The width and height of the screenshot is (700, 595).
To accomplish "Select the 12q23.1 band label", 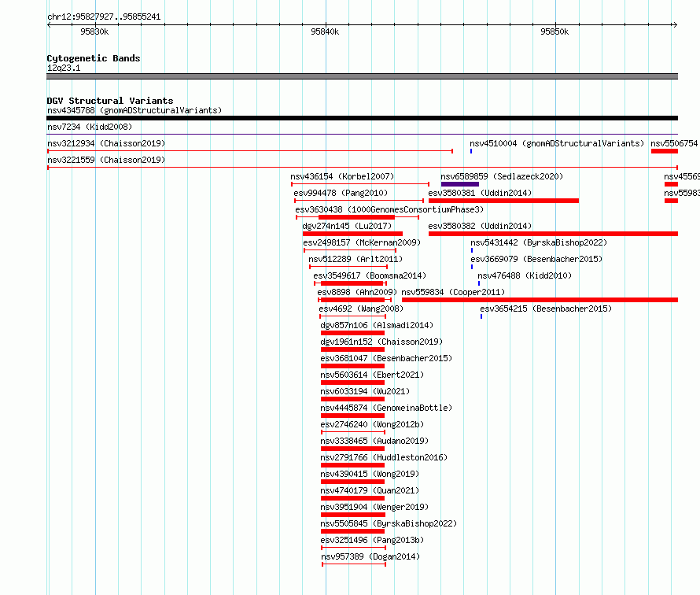I will (x=64, y=68).
